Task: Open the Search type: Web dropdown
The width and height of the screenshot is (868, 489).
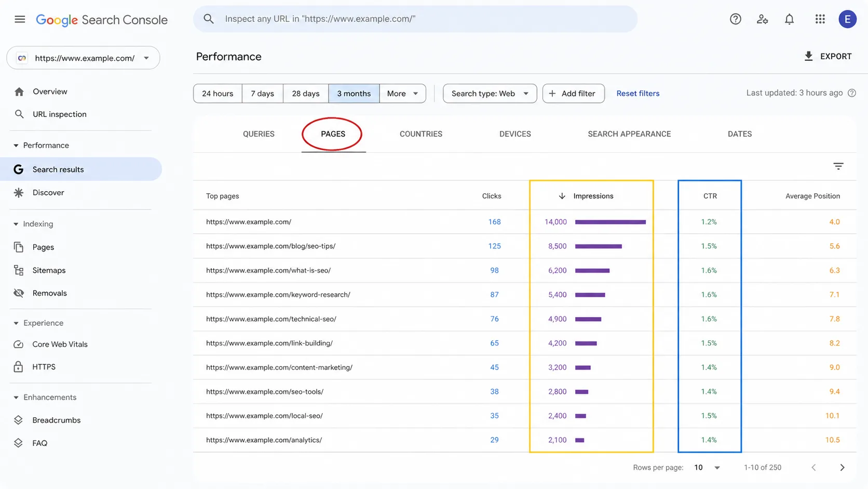Action: (x=490, y=94)
